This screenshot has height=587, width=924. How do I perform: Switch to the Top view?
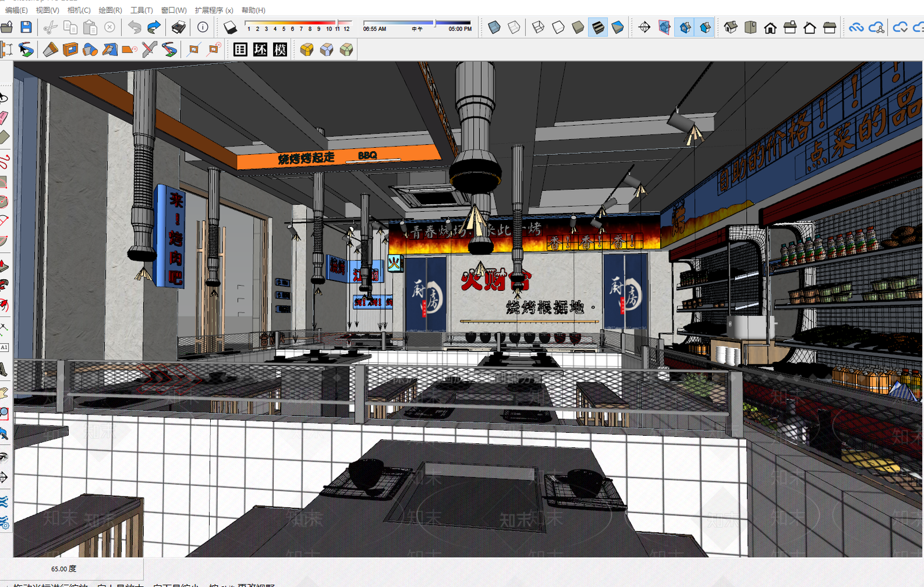pos(750,27)
